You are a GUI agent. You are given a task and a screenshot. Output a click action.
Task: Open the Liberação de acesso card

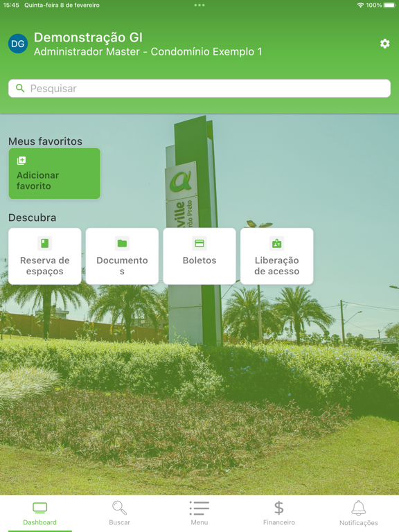coord(277,256)
